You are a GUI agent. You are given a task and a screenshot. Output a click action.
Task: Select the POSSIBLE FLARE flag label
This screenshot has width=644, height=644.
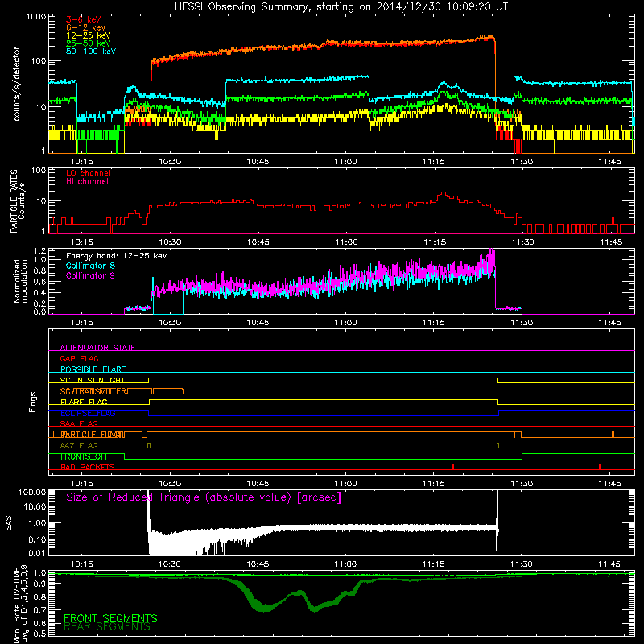pos(93,369)
